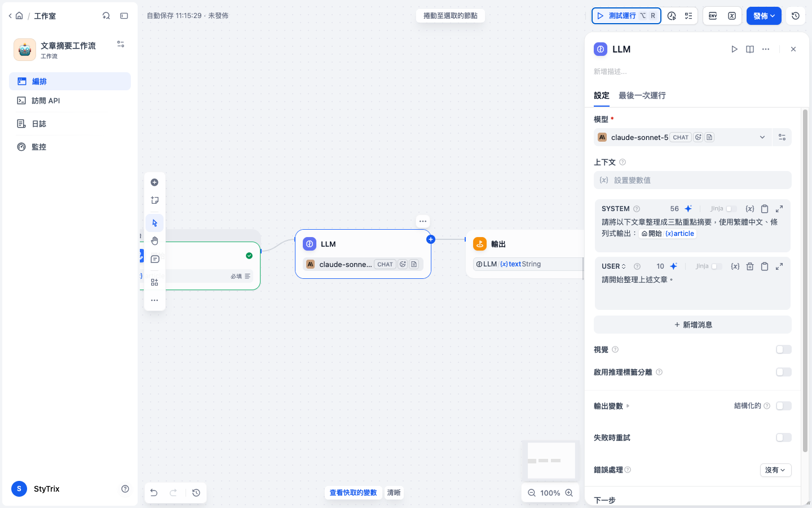Open version history icon next to 發佈

click(x=796, y=16)
